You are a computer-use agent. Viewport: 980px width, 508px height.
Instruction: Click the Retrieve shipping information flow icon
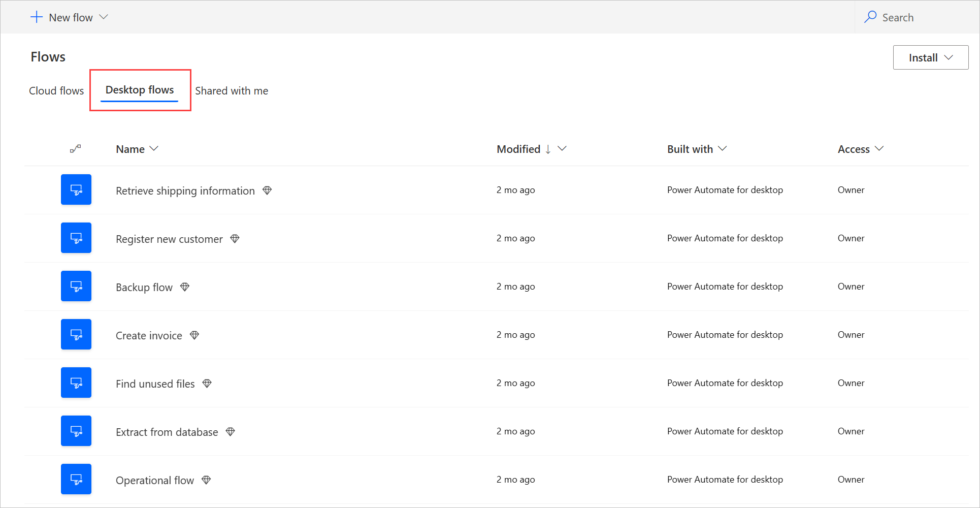[76, 189]
